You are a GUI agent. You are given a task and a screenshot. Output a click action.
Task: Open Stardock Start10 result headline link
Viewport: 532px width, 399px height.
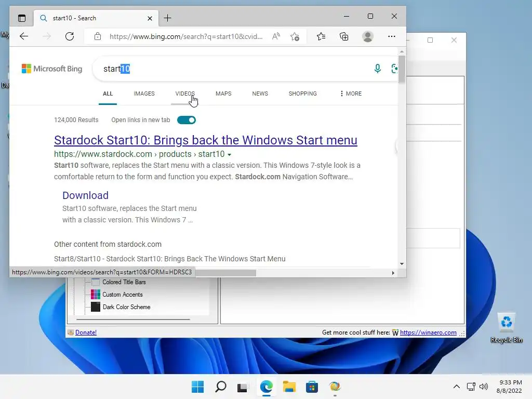point(206,140)
